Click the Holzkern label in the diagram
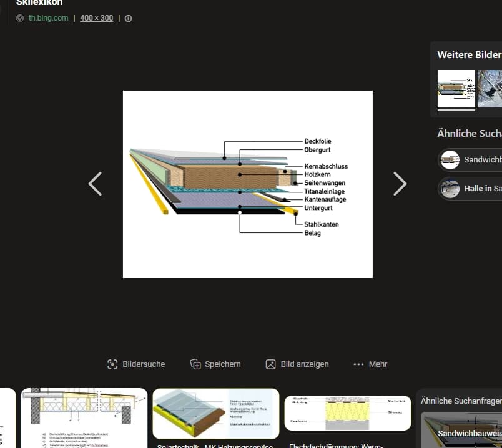 click(317, 174)
